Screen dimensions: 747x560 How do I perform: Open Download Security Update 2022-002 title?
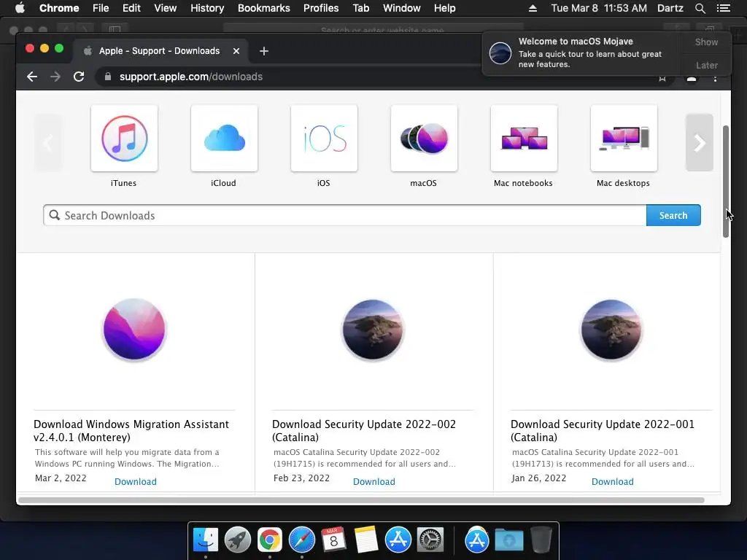click(364, 430)
